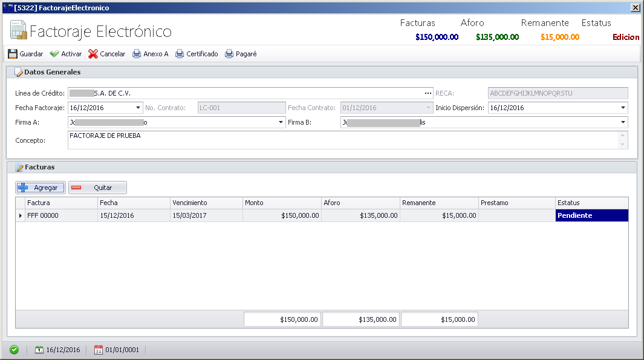Click the row selector arrow for FFF 00000
Image resolution: width=644 pixels, height=360 pixels.
point(20,215)
